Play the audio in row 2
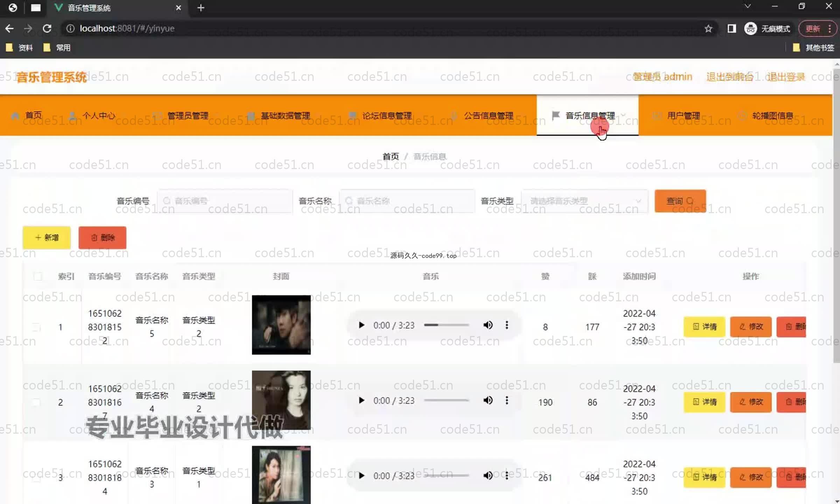Image resolution: width=840 pixels, height=504 pixels. click(x=362, y=400)
